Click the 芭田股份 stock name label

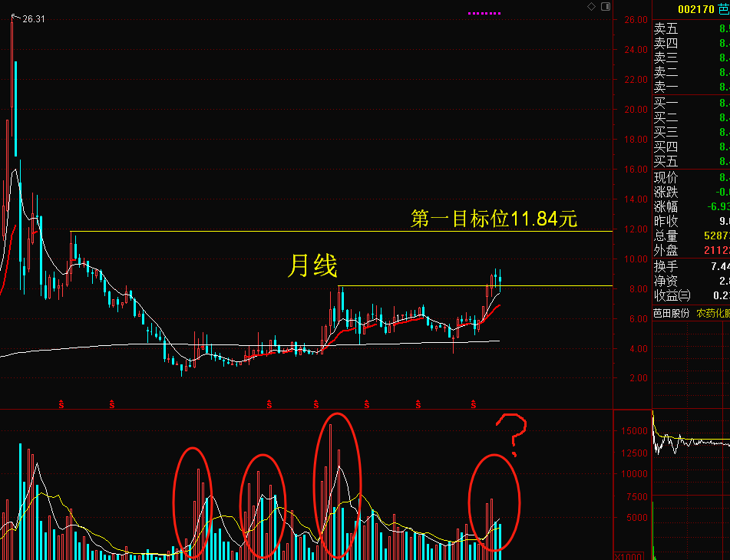tap(671, 313)
